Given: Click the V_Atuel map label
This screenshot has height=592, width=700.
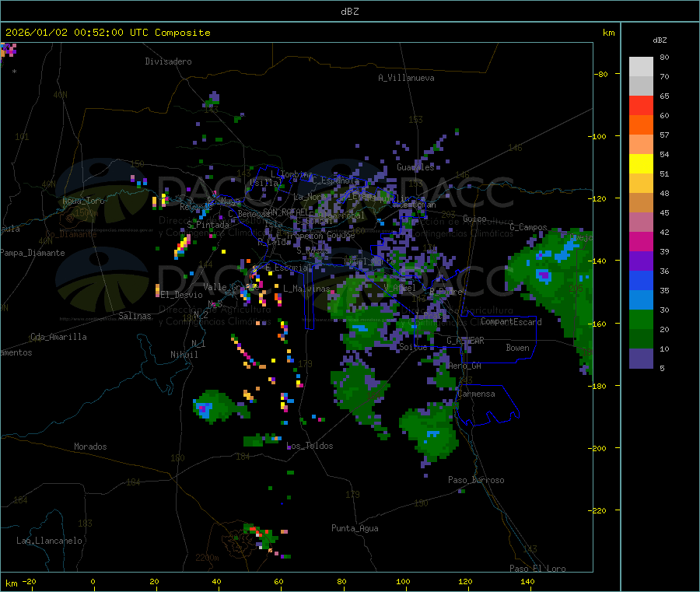Looking at the screenshot, I should coord(400,288).
